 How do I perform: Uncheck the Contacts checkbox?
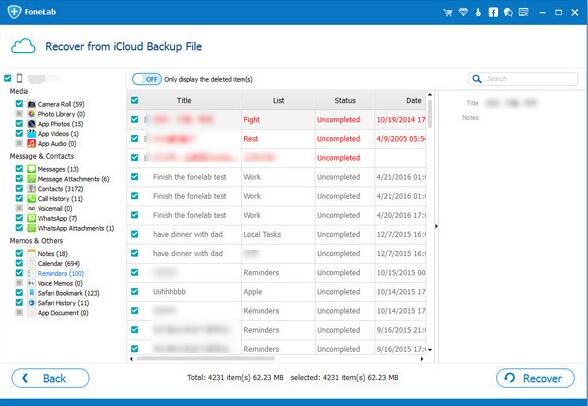point(19,188)
